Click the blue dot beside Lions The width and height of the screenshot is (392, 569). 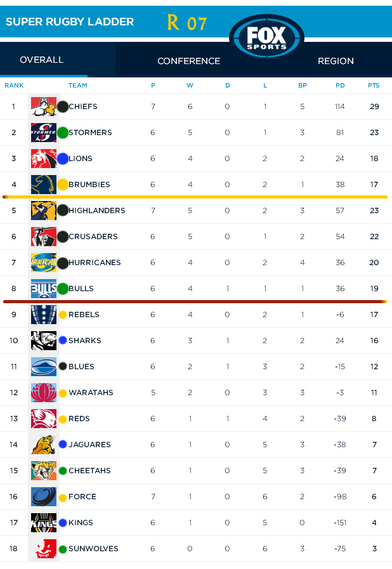pos(63,159)
